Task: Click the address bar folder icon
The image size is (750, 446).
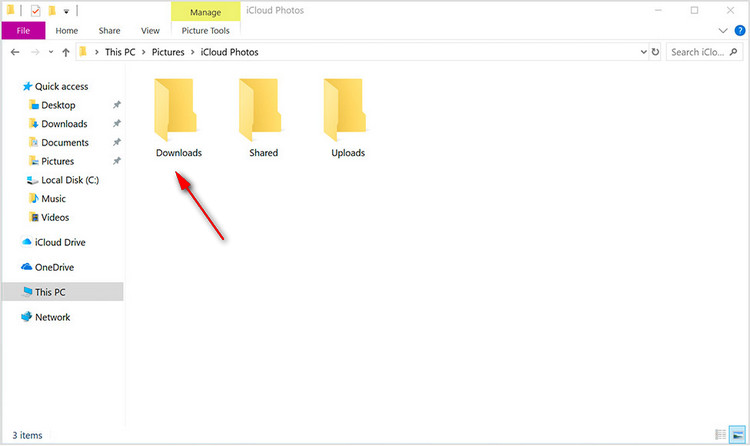Action: click(83, 52)
